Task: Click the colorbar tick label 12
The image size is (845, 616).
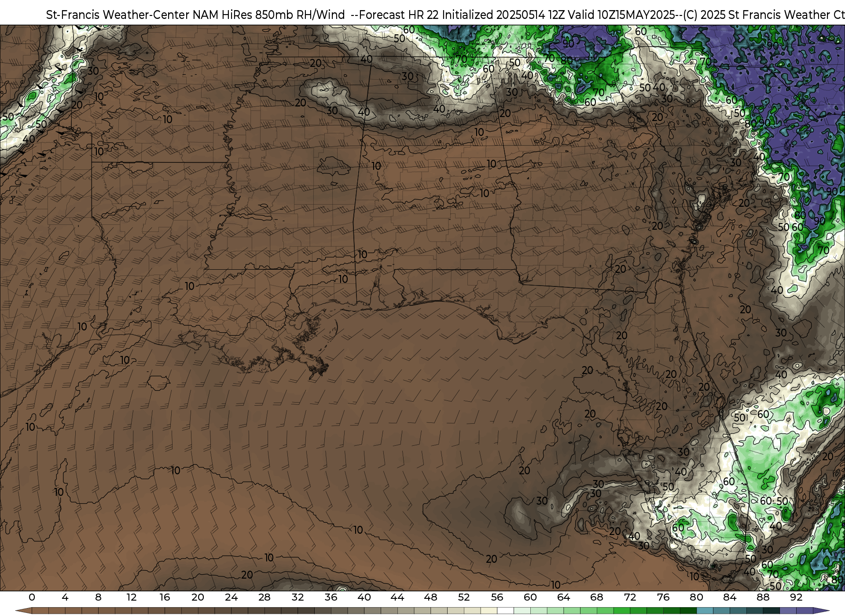Action: pos(132,597)
